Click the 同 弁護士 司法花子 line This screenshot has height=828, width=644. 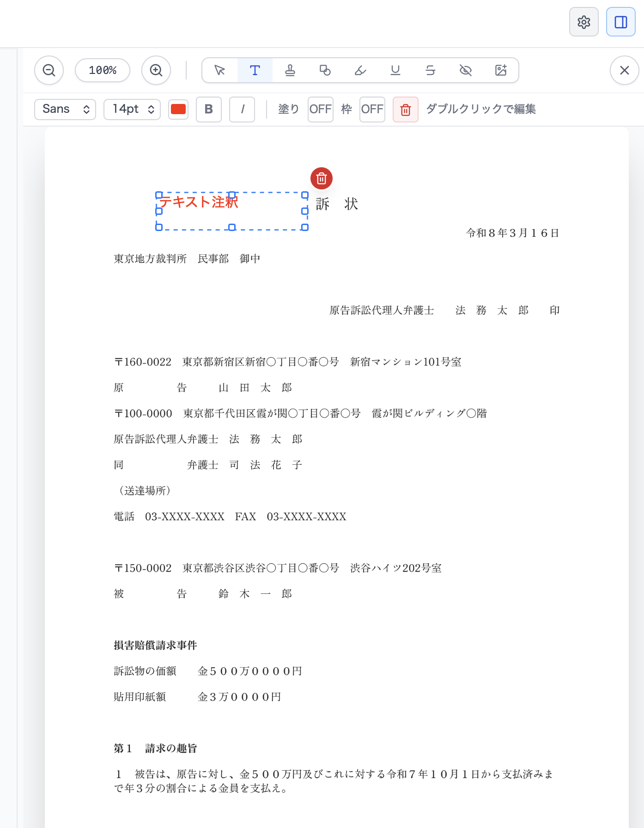[x=208, y=465]
